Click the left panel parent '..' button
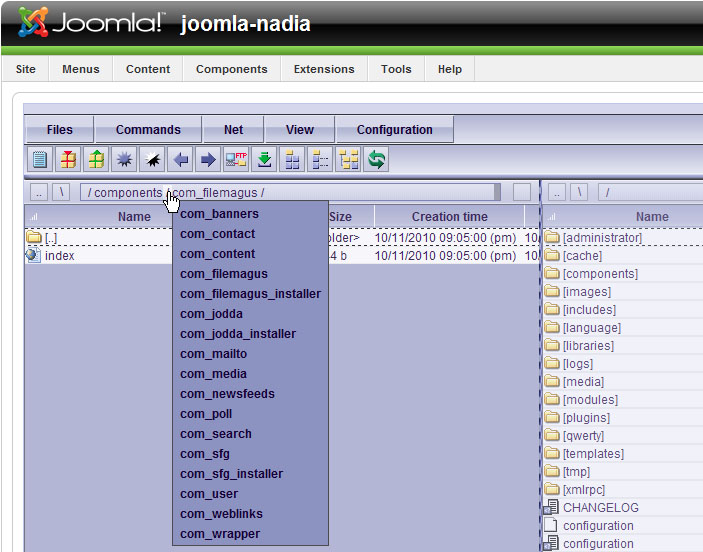 pos(39,192)
